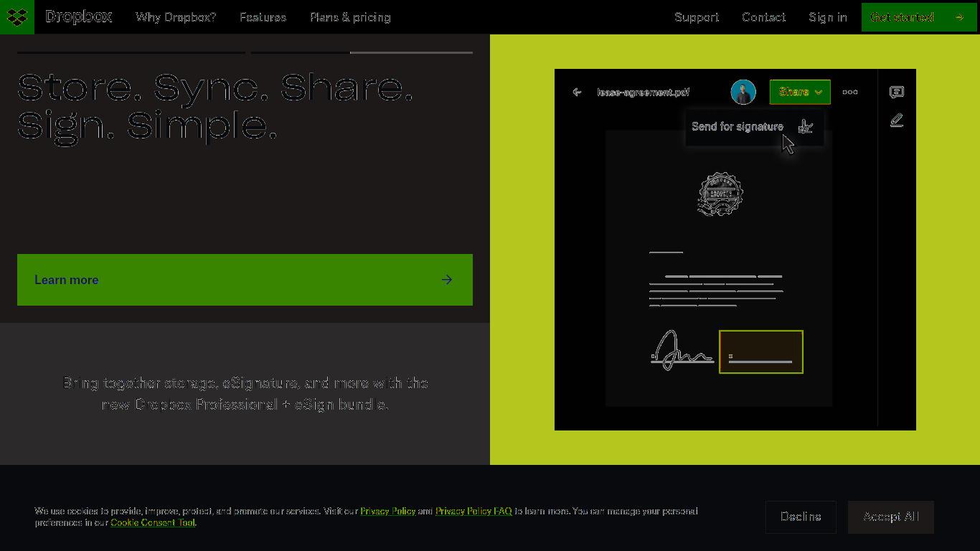Select the first carousel progress bar
Viewport: 980px width, 551px height.
click(x=131, y=52)
